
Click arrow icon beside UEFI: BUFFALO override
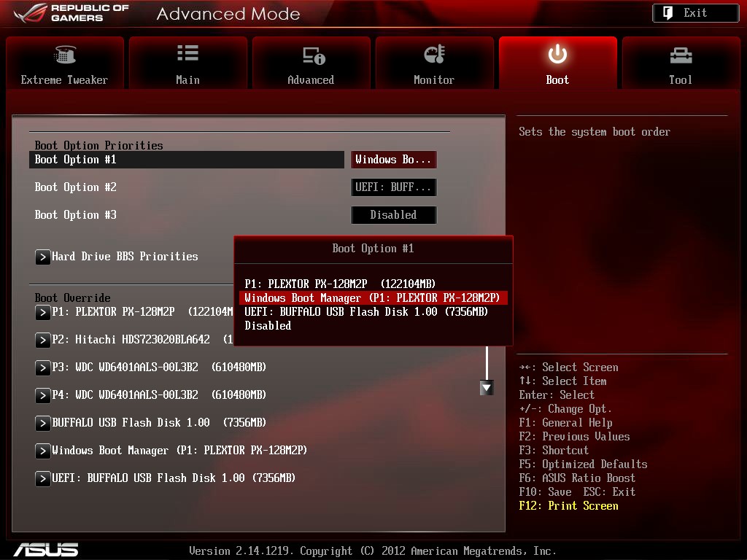point(42,478)
